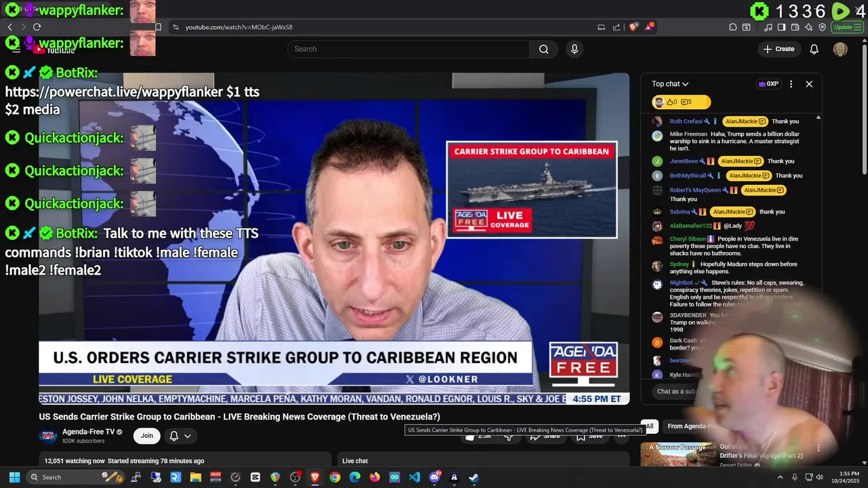Open the live chat scroll-up arrow
Image resolution: width=868 pixels, height=488 pixels.
818,118
